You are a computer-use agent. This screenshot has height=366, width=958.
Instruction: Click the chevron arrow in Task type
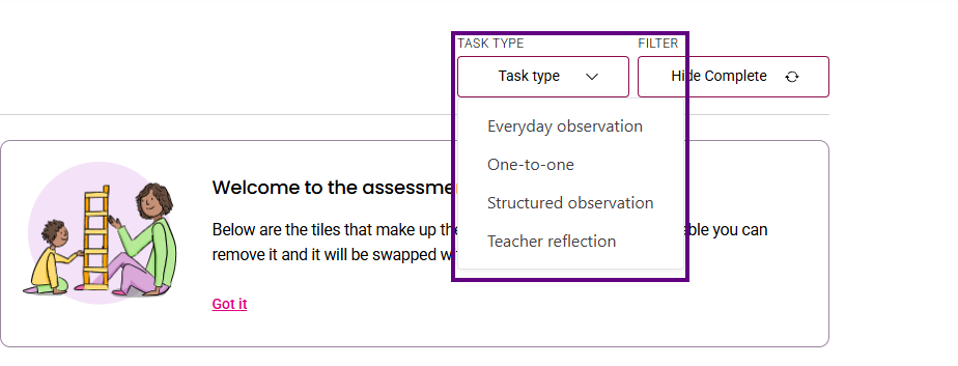(591, 77)
